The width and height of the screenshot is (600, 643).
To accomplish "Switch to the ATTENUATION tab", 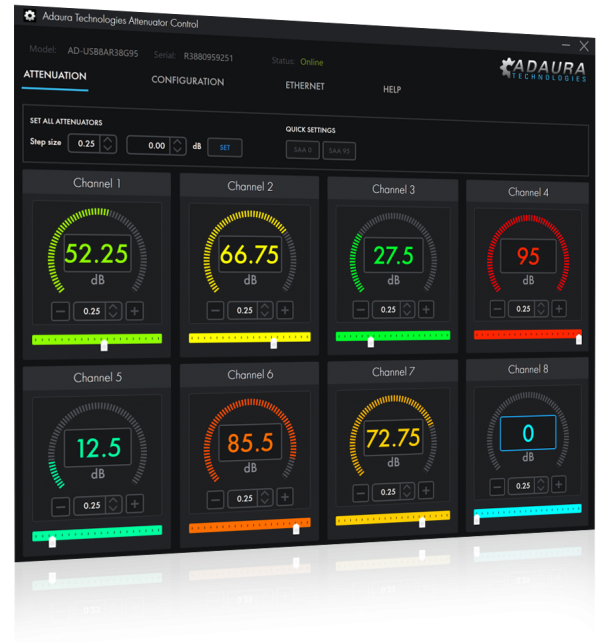I will [55, 75].
